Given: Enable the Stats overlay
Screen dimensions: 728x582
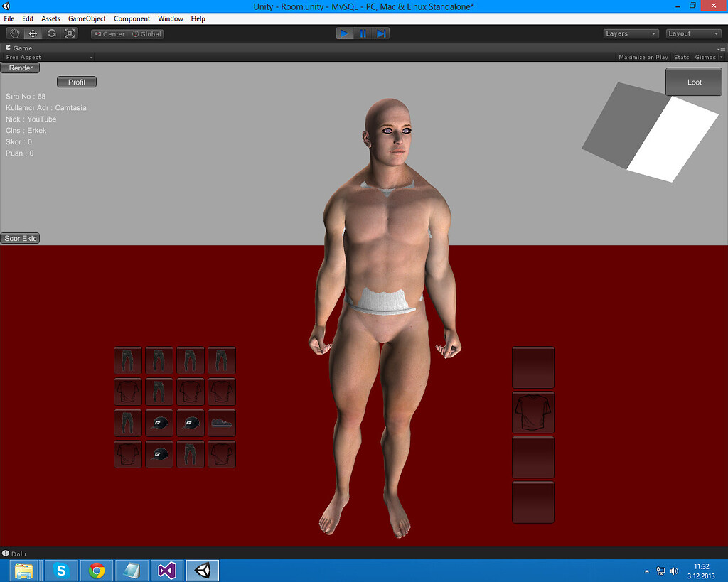Looking at the screenshot, I should pyautogui.click(x=681, y=57).
